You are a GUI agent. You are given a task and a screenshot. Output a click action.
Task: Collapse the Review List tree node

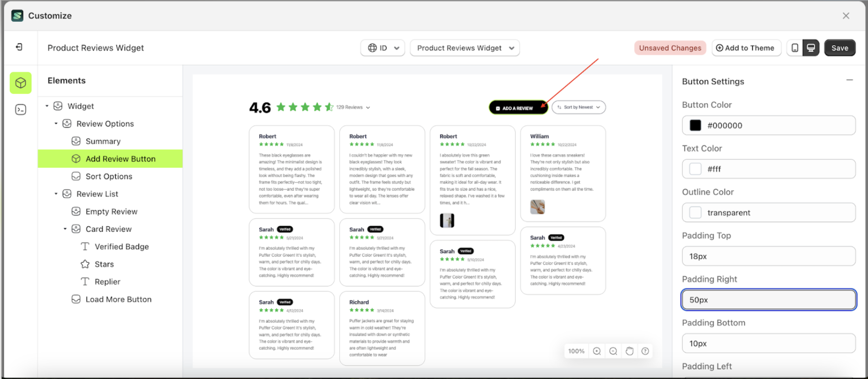(56, 194)
